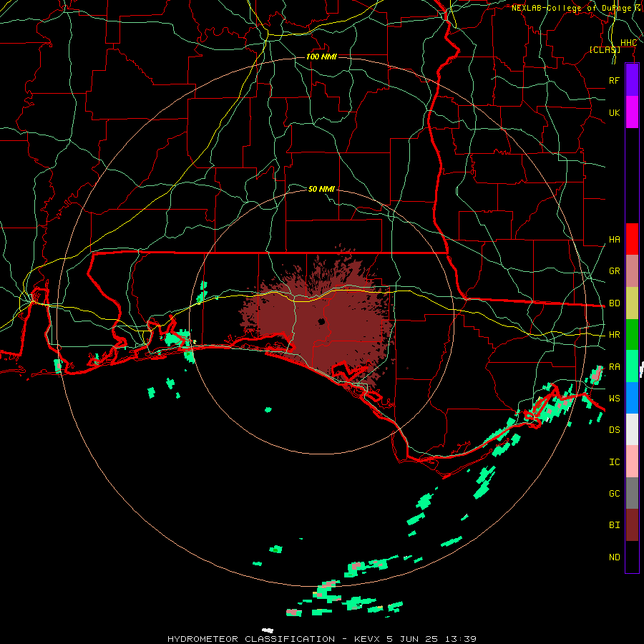Screen dimensions: 644x644
Task: Click the mint green RA legend swatch
Action: click(x=632, y=366)
